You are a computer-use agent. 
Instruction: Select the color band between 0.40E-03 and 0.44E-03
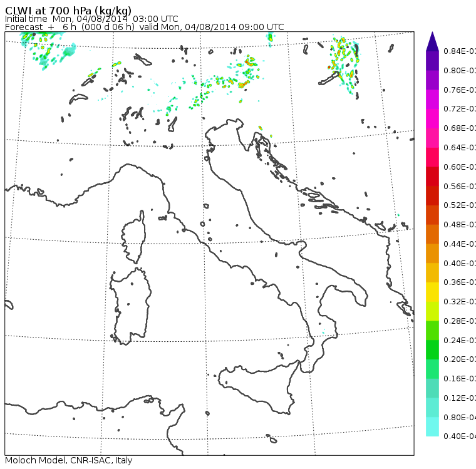point(432,254)
